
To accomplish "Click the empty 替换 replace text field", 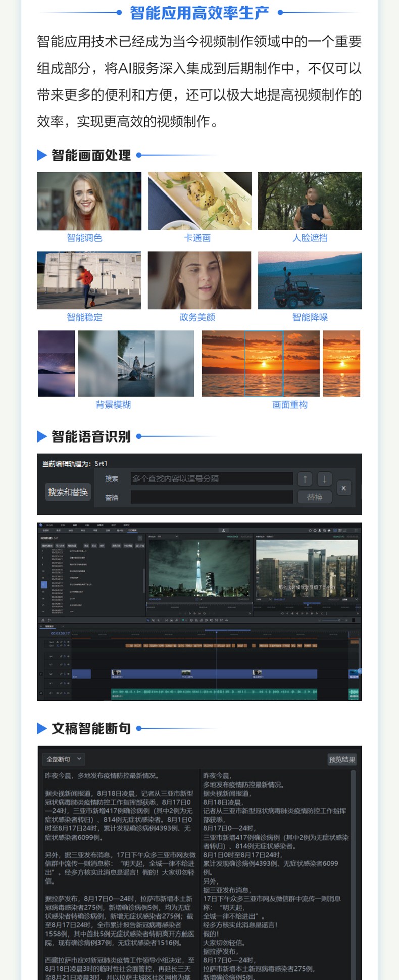I will click(212, 497).
